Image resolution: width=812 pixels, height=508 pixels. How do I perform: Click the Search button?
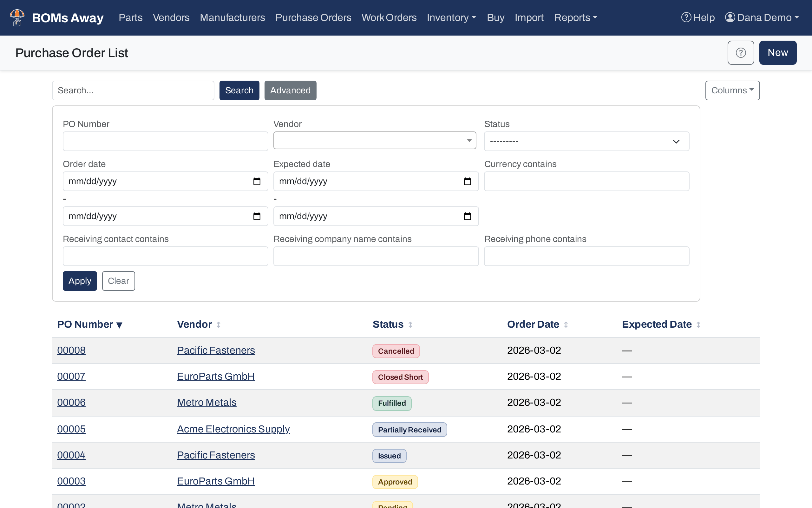[239, 90]
